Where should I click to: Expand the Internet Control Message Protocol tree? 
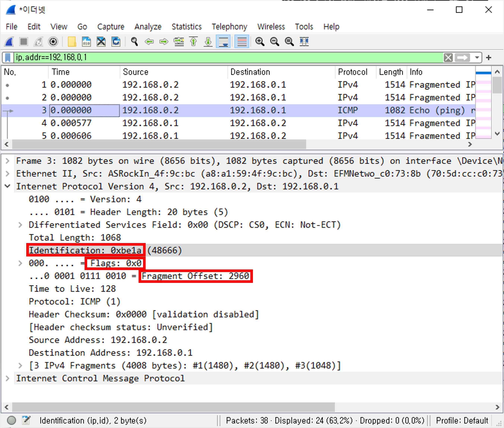click(x=7, y=378)
